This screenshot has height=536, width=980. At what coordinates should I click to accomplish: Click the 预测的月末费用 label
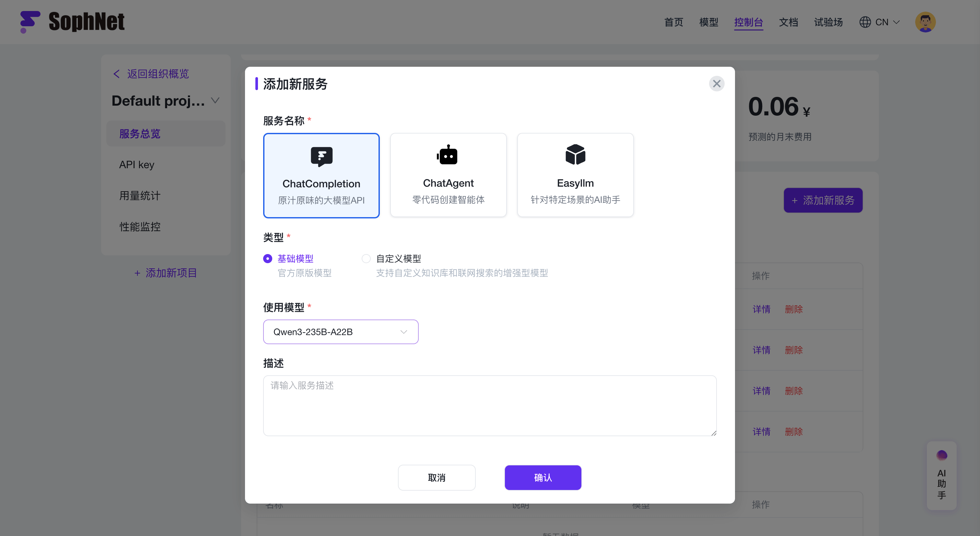780,137
